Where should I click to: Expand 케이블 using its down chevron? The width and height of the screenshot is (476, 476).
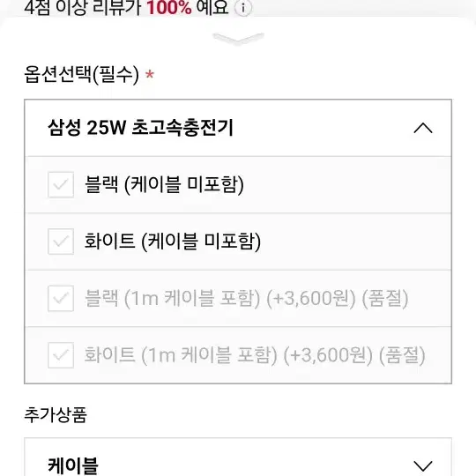coord(423,466)
